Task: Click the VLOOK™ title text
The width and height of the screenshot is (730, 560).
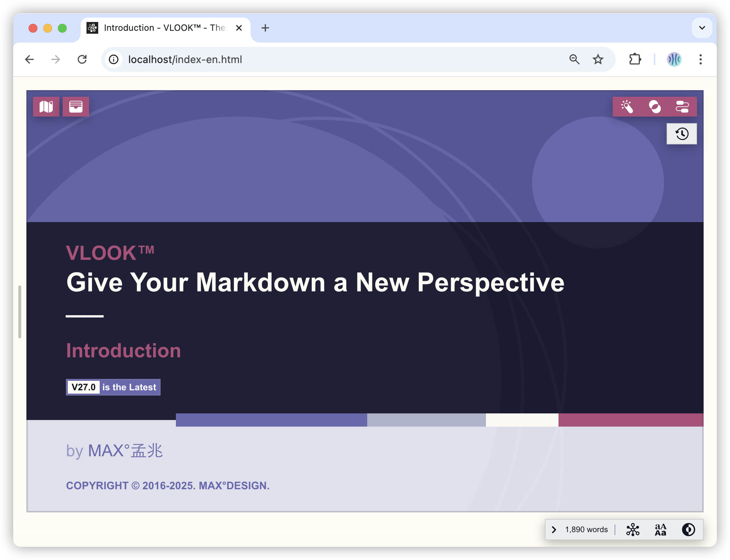Action: coord(110,253)
